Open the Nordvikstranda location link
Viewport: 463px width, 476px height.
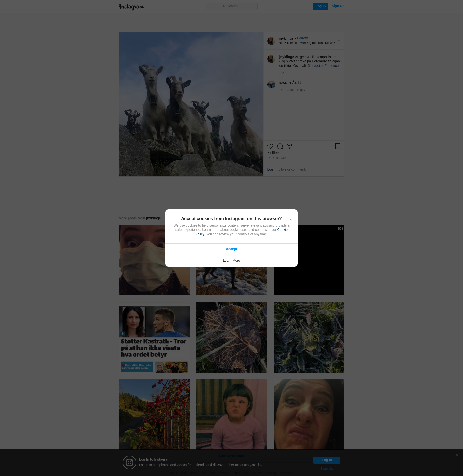point(307,43)
